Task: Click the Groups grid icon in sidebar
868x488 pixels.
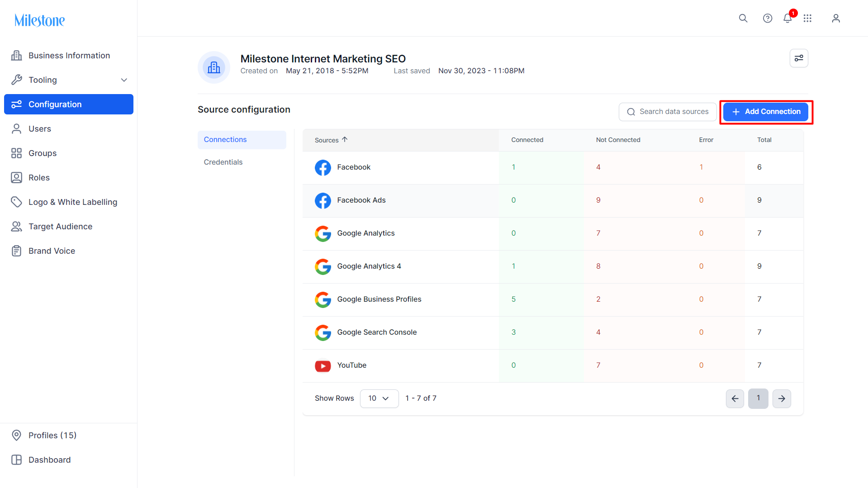Action: coord(17,153)
